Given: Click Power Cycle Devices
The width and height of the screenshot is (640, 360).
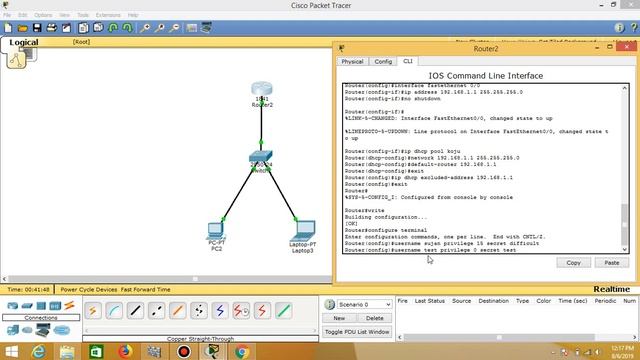Looking at the screenshot, I should 89,289.
